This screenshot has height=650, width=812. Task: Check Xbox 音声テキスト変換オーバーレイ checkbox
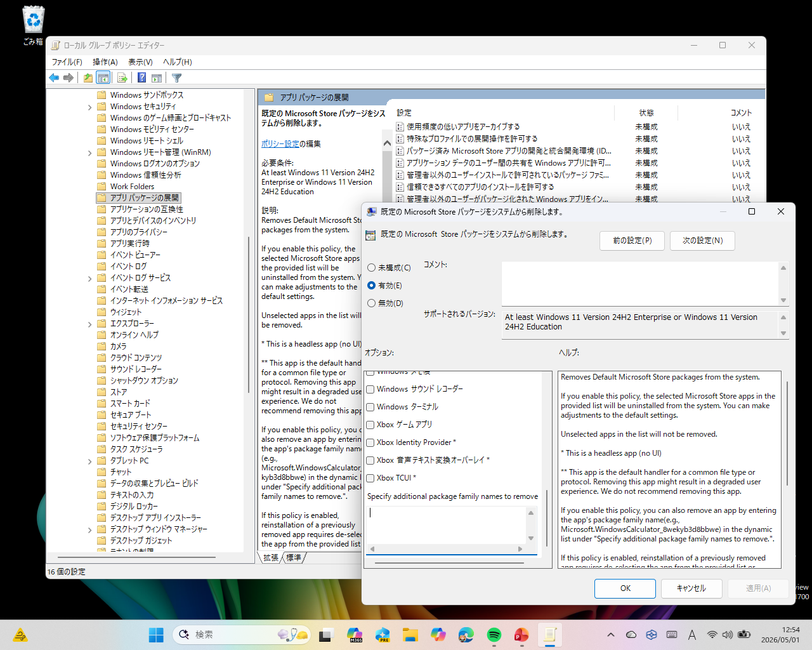[370, 460]
